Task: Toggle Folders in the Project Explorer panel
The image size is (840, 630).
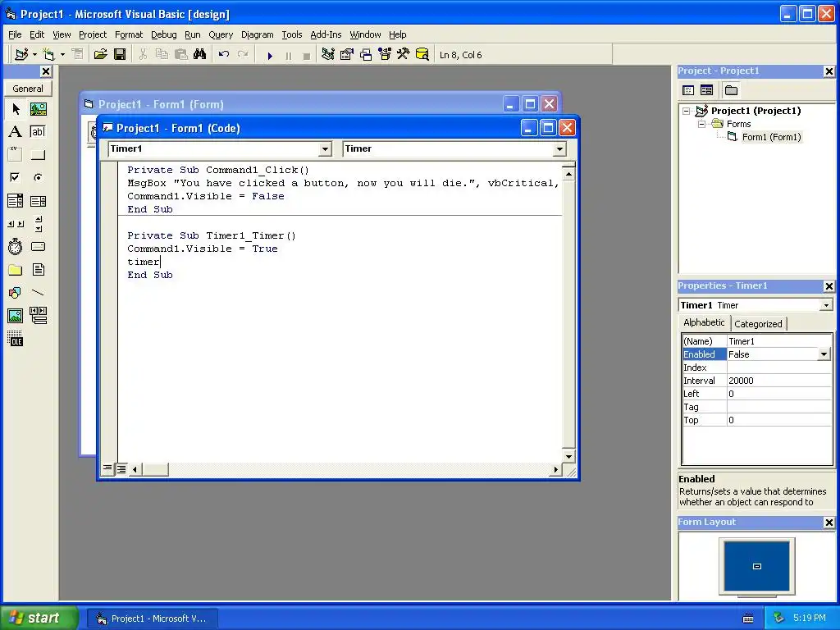Action: (x=731, y=90)
